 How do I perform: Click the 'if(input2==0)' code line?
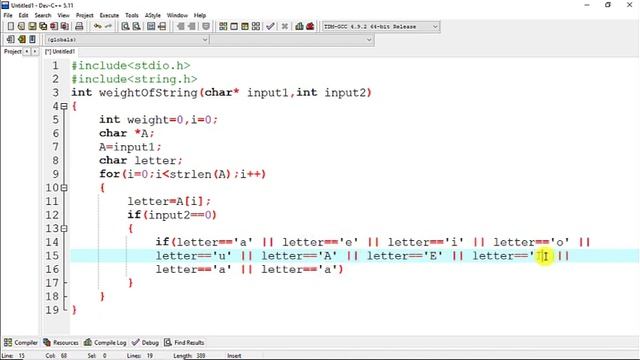pyautogui.click(x=172, y=215)
